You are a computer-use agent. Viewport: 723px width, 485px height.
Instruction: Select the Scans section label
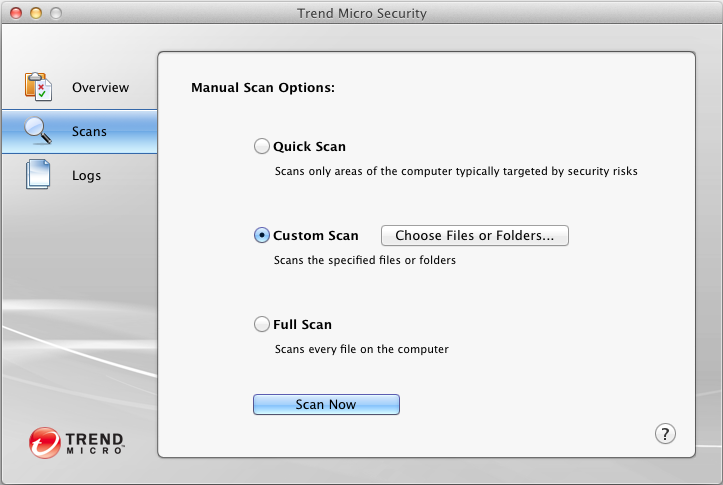coord(89,132)
